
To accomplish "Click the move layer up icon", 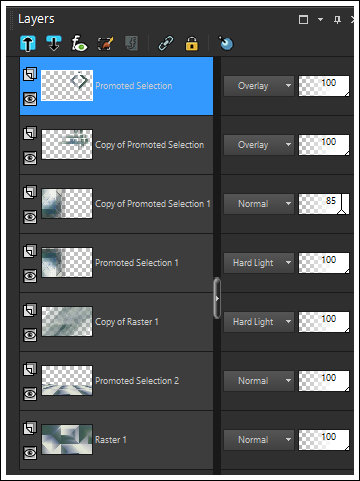I will coord(28,43).
